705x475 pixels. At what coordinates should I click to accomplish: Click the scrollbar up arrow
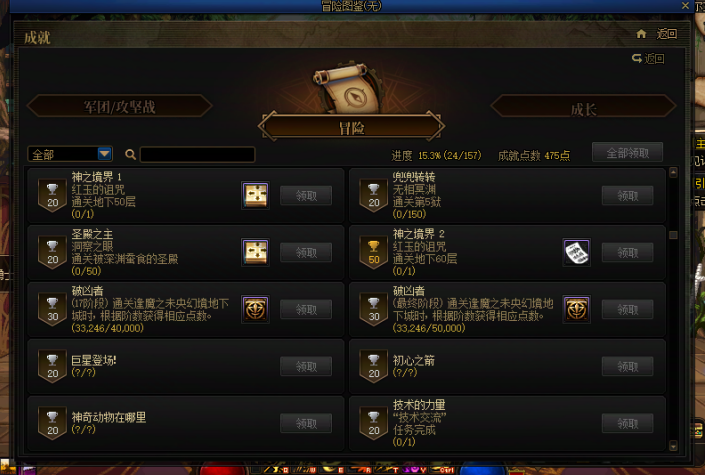[x=673, y=172]
